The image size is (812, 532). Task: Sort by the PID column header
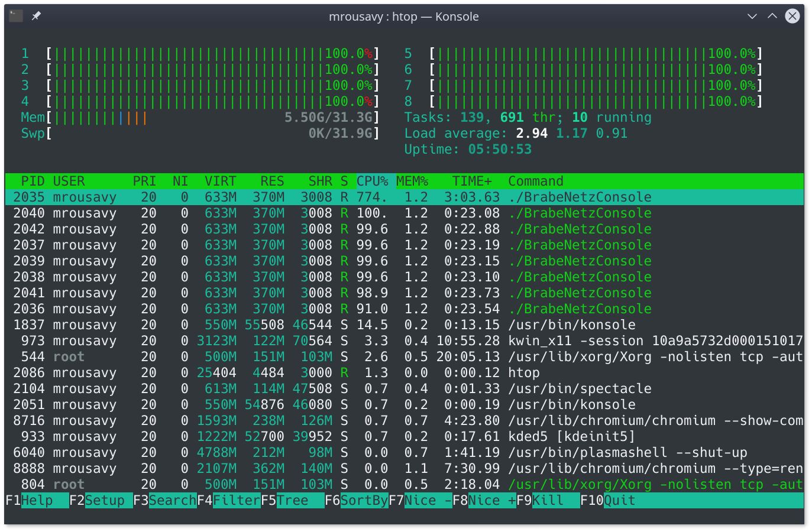click(x=33, y=181)
